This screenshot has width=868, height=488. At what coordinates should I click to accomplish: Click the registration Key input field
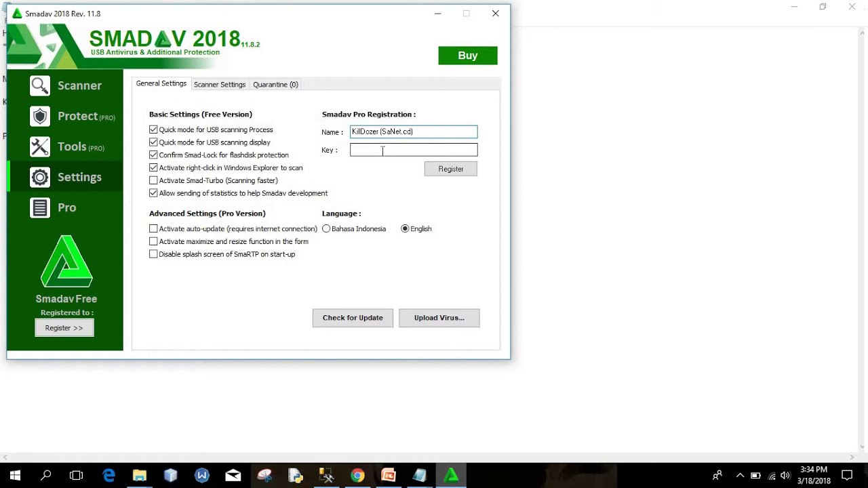414,150
